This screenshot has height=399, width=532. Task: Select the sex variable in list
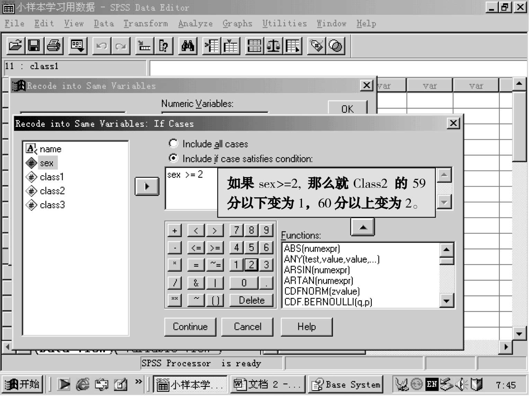click(42, 163)
